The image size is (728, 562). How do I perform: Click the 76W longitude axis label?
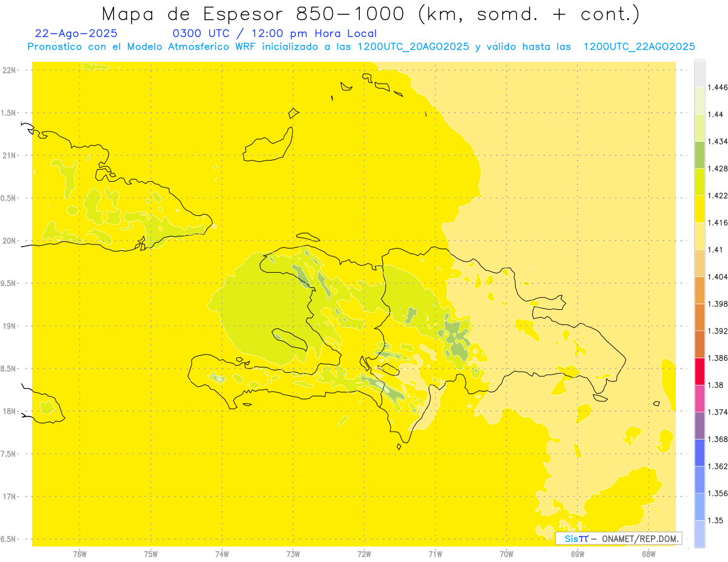(x=79, y=554)
